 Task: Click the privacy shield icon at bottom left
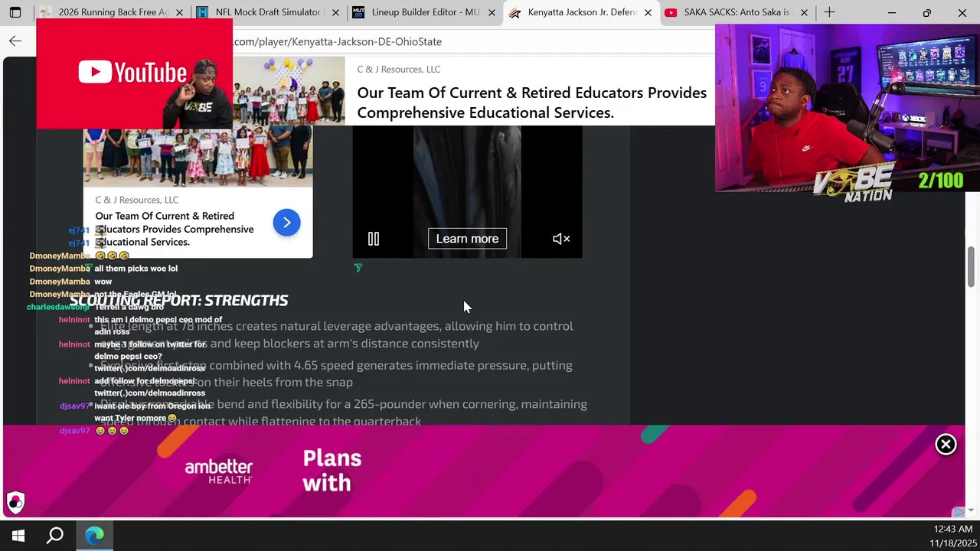15,502
